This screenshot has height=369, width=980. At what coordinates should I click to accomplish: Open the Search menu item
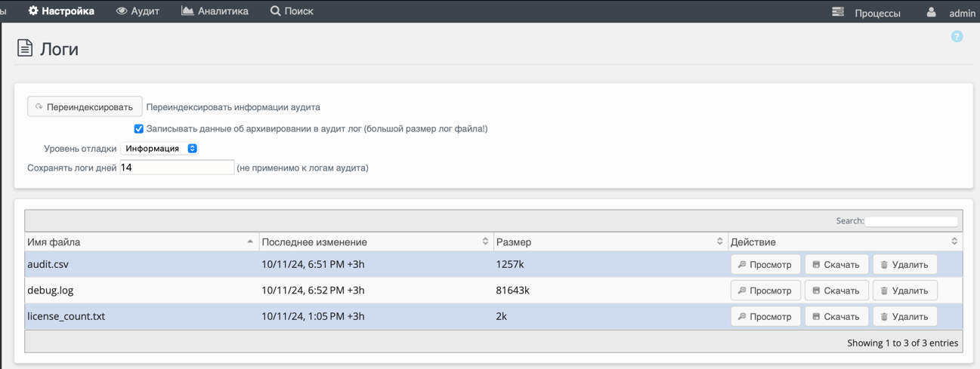point(292,11)
